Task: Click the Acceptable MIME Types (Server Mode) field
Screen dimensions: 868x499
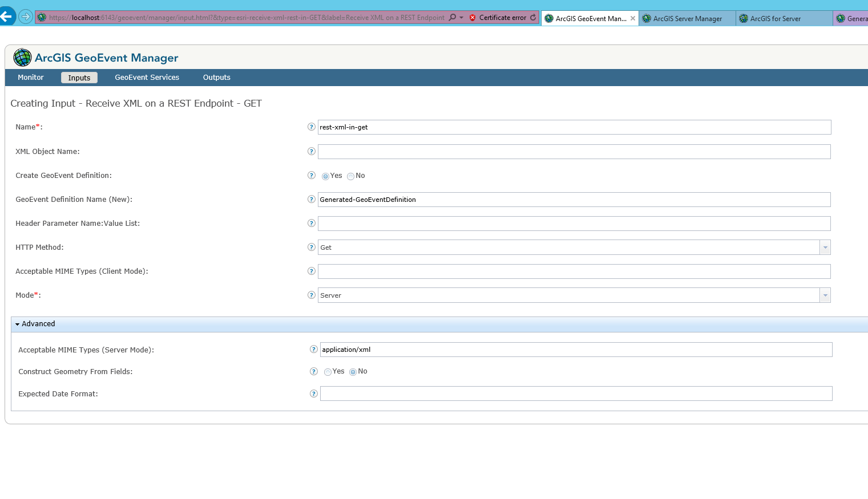Action: [576, 350]
